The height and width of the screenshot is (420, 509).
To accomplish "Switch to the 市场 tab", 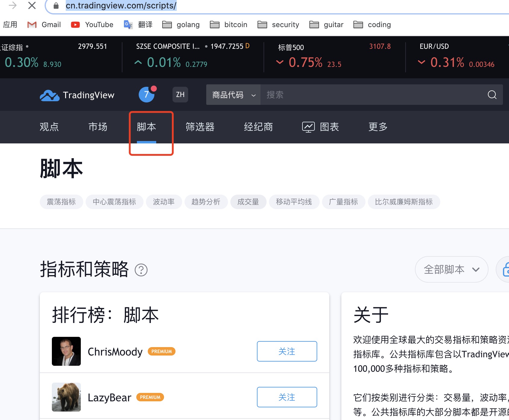I will click(98, 127).
